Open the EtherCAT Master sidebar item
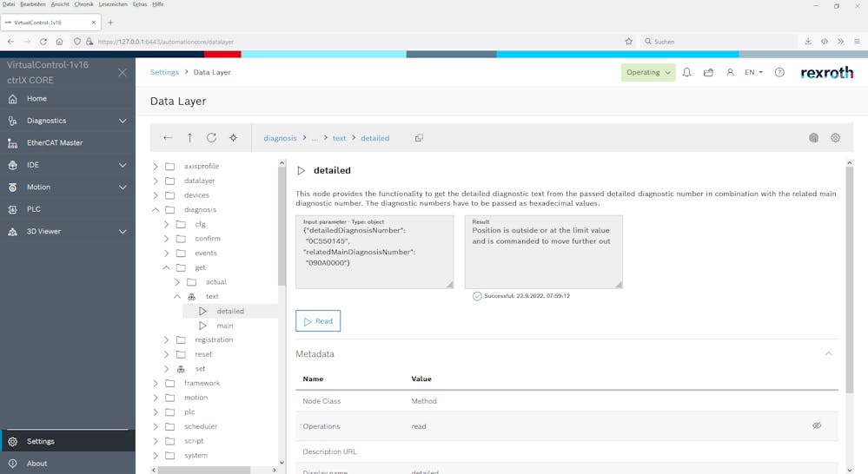 pyautogui.click(x=55, y=143)
